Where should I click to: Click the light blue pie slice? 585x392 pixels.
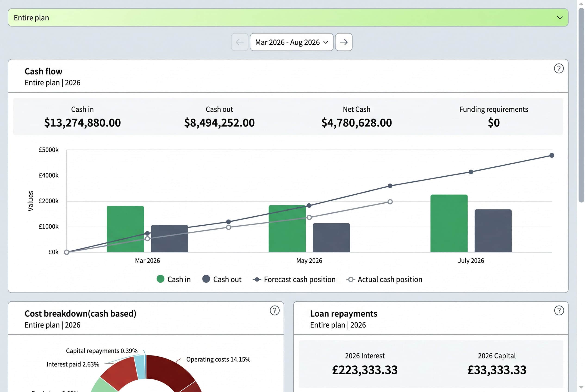tap(140, 367)
